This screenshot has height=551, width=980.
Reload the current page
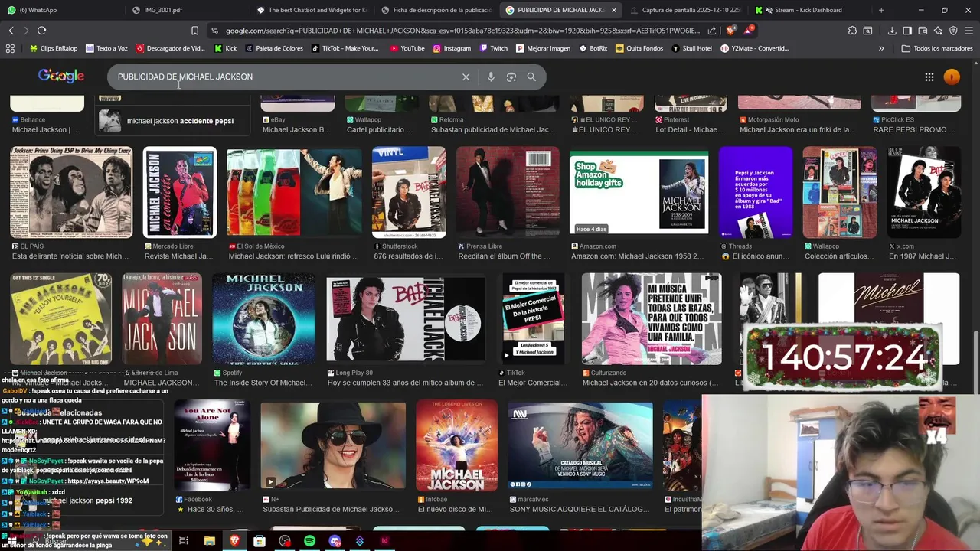click(x=41, y=31)
